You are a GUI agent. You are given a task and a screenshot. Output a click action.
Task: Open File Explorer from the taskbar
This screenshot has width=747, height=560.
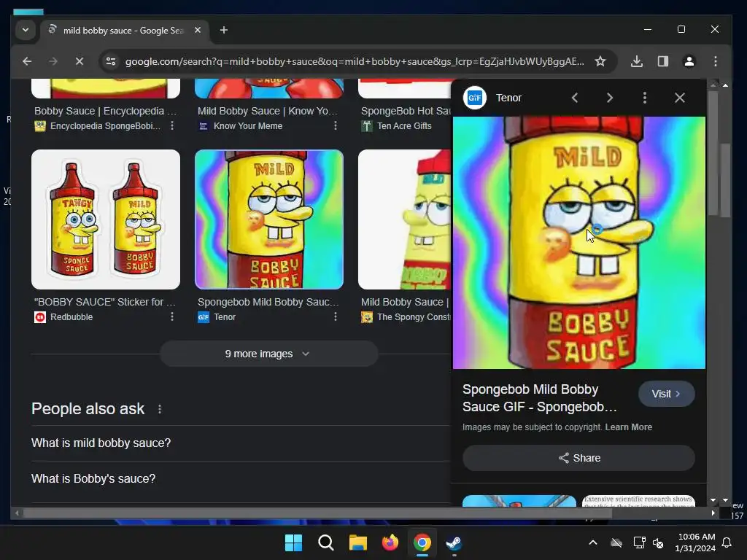click(357, 542)
